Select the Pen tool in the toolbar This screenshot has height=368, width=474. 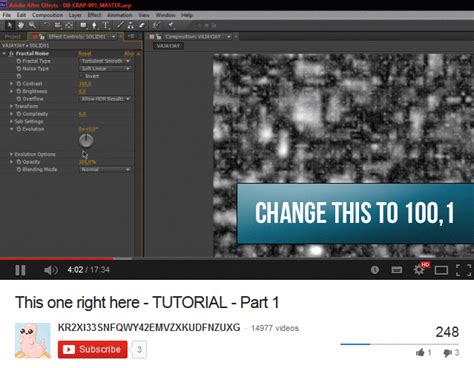point(94,25)
